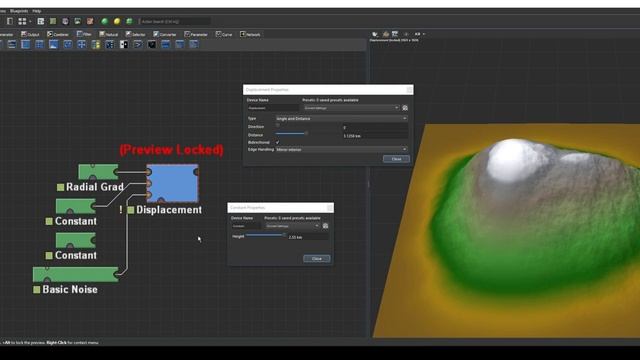640x360 pixels.
Task: Click the green tiled build icon
Action: 129,21
